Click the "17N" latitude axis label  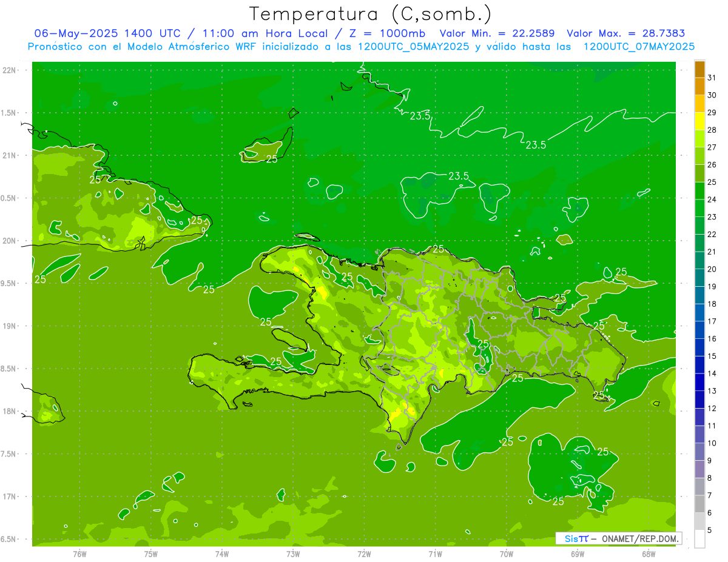[9, 497]
